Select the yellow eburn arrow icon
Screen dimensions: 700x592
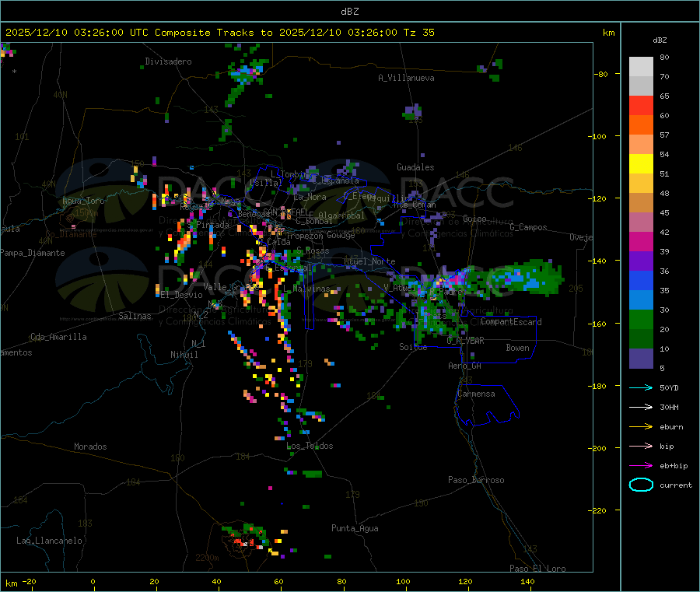click(641, 427)
